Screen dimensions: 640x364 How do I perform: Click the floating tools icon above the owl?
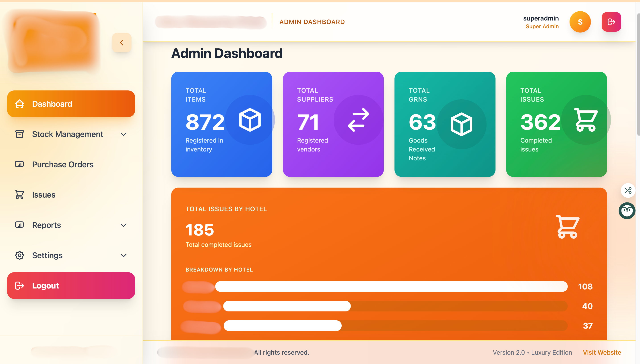click(628, 190)
